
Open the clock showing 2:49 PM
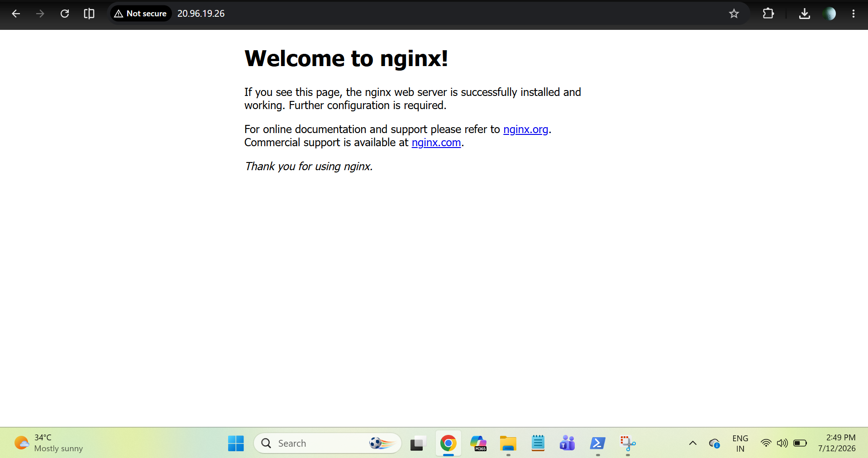coord(837,443)
